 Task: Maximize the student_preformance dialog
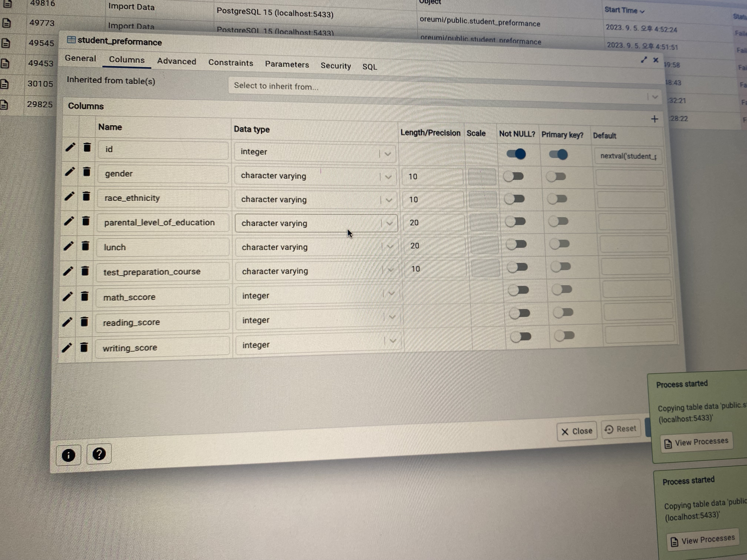coord(644,60)
